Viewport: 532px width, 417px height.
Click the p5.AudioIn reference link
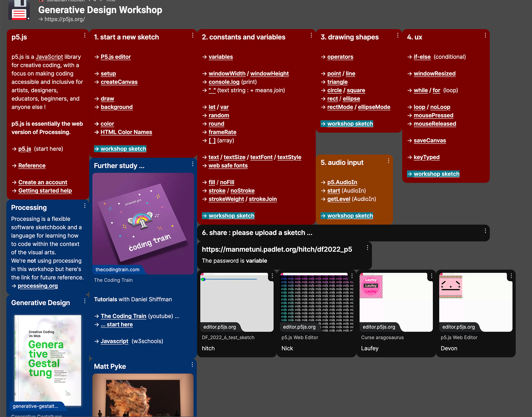342,182
